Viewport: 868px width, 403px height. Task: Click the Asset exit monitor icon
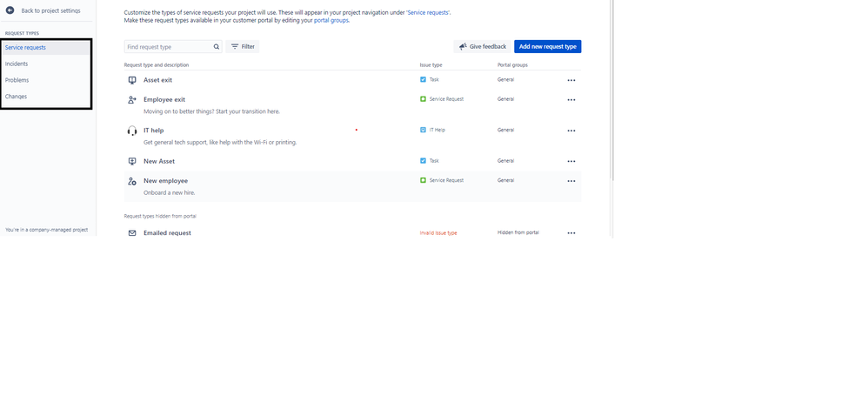pos(131,80)
